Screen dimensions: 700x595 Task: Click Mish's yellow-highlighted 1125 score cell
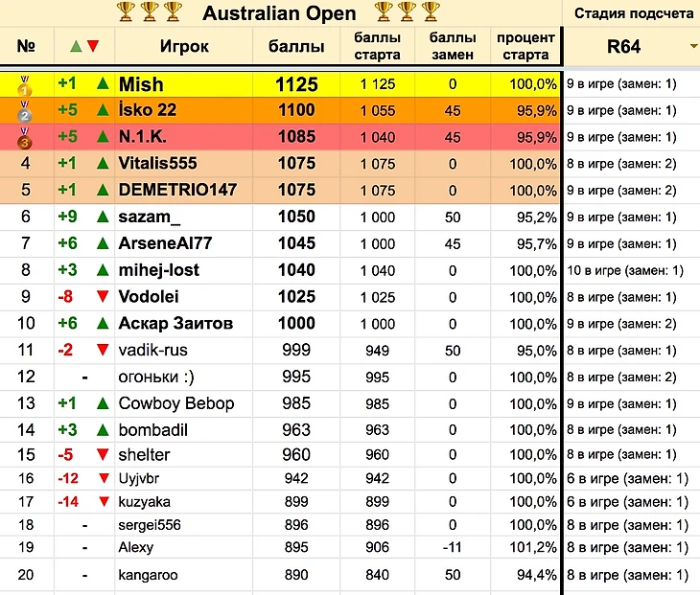pyautogui.click(x=295, y=85)
